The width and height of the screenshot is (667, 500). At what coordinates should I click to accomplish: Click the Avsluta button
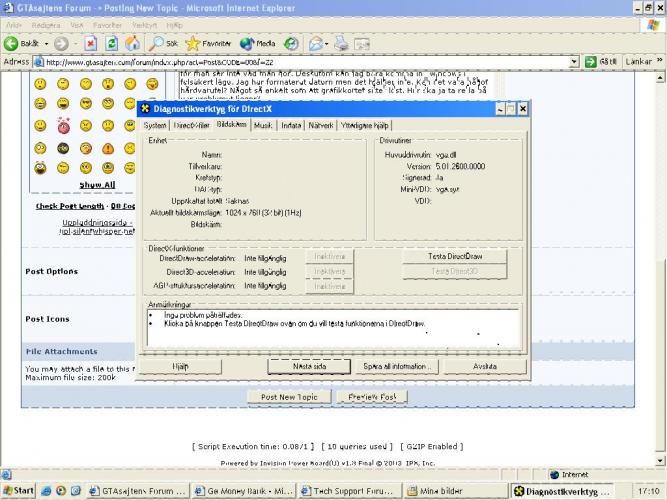point(485,367)
